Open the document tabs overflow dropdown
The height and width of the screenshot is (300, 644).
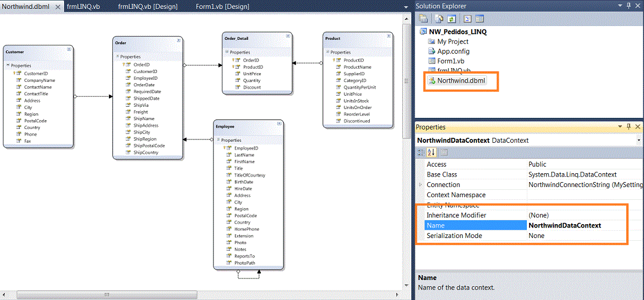pyautogui.click(x=406, y=7)
